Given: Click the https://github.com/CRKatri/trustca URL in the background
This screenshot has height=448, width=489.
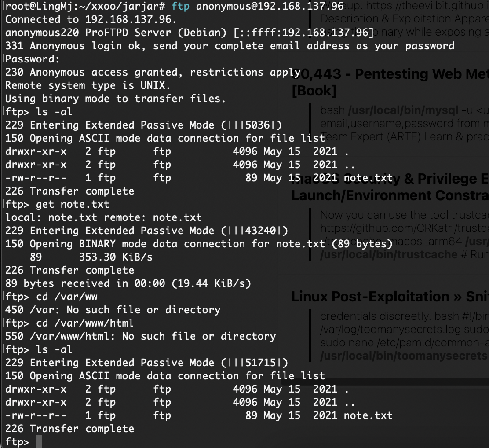Looking at the screenshot, I should [405, 228].
